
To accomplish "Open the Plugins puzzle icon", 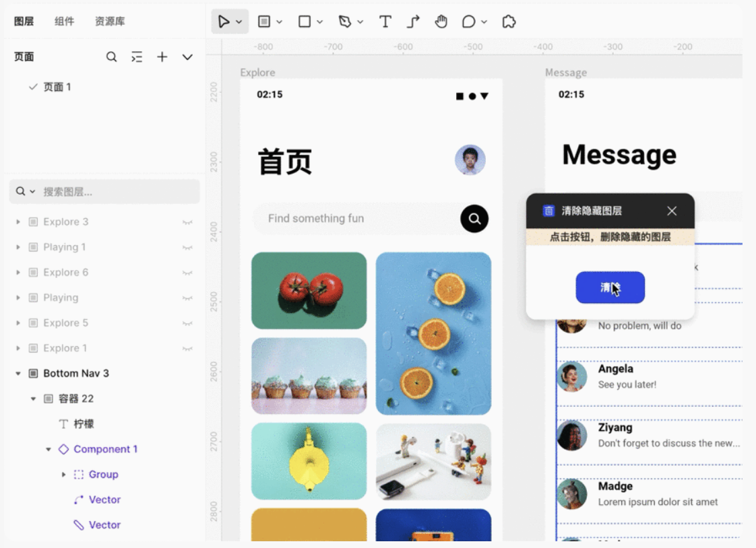I will 509,22.
